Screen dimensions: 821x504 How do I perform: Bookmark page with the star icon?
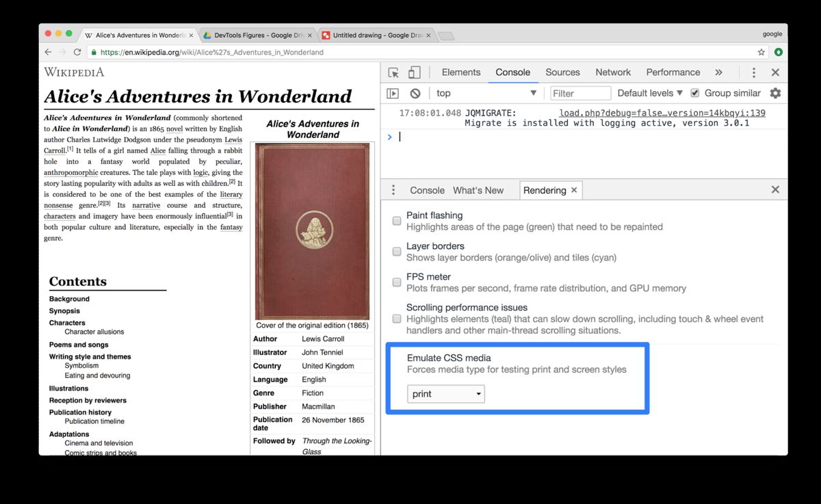tap(761, 52)
